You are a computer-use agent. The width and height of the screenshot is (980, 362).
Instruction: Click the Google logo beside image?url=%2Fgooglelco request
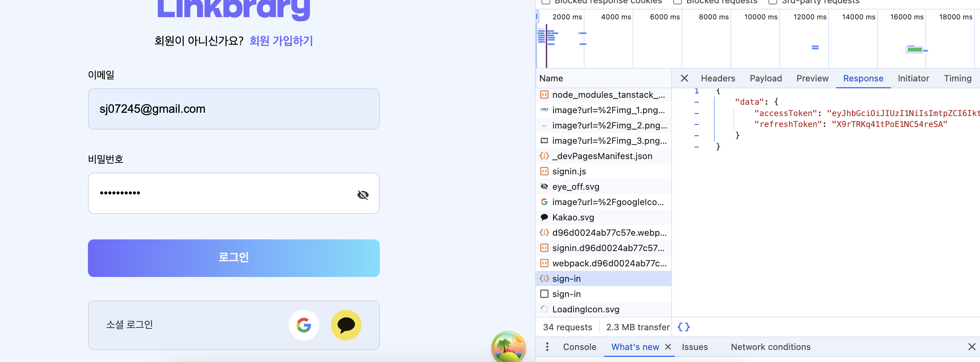coord(544,202)
